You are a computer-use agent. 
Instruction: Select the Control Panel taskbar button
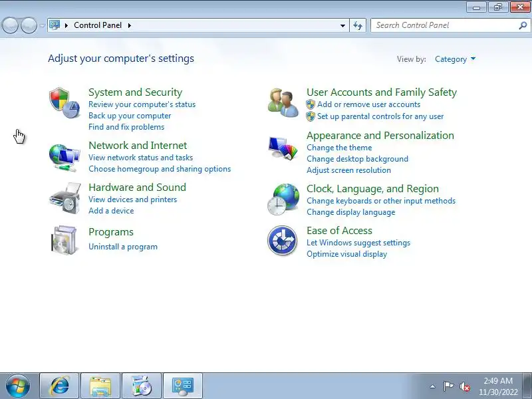coord(182,386)
